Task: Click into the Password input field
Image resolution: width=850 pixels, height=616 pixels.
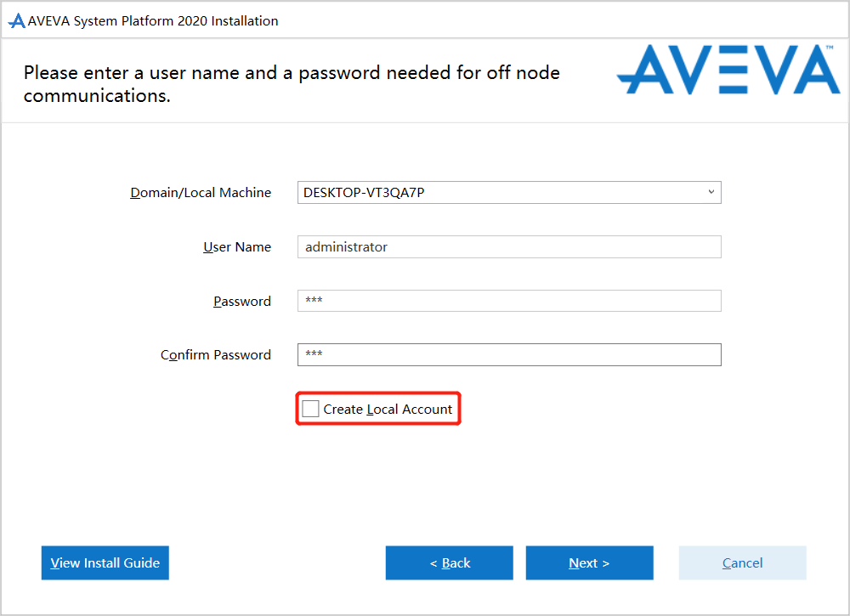Action: click(508, 301)
